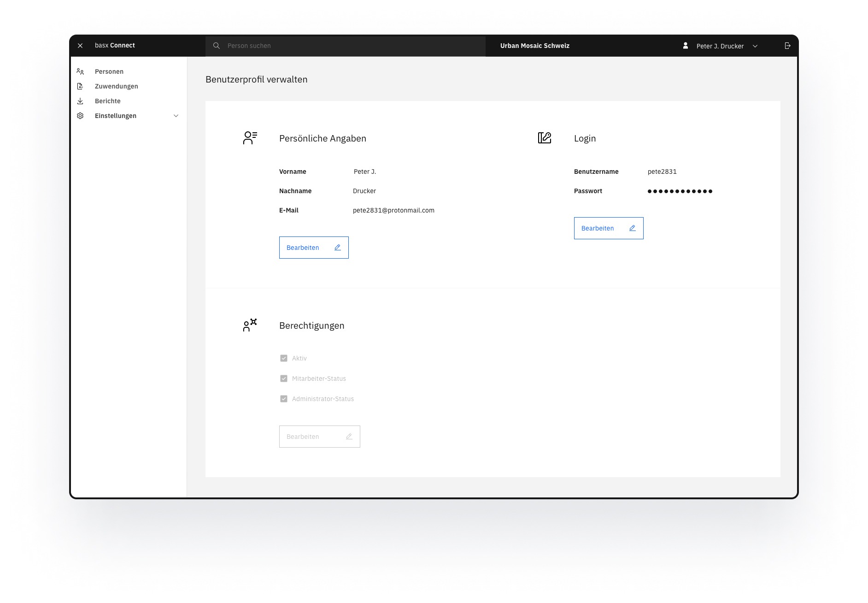Click the Zuwendungen document icon
This screenshot has height=603, width=868.
[80, 86]
